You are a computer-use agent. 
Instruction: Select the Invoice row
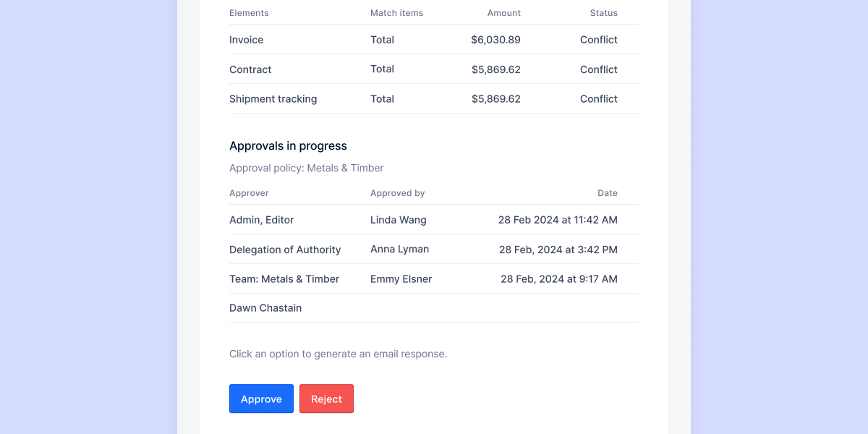(x=246, y=40)
